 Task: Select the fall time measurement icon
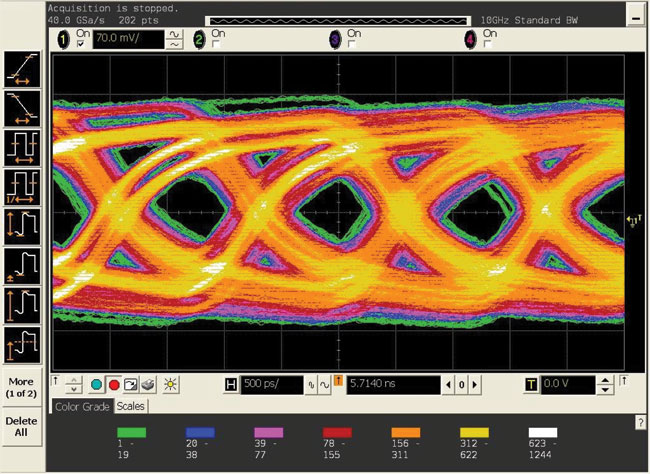point(22,108)
